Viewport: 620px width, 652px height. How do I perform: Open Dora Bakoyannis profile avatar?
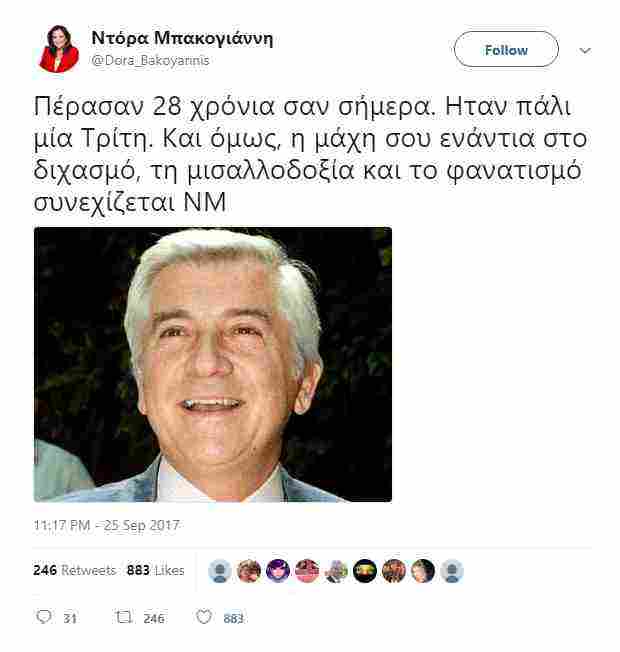(59, 49)
